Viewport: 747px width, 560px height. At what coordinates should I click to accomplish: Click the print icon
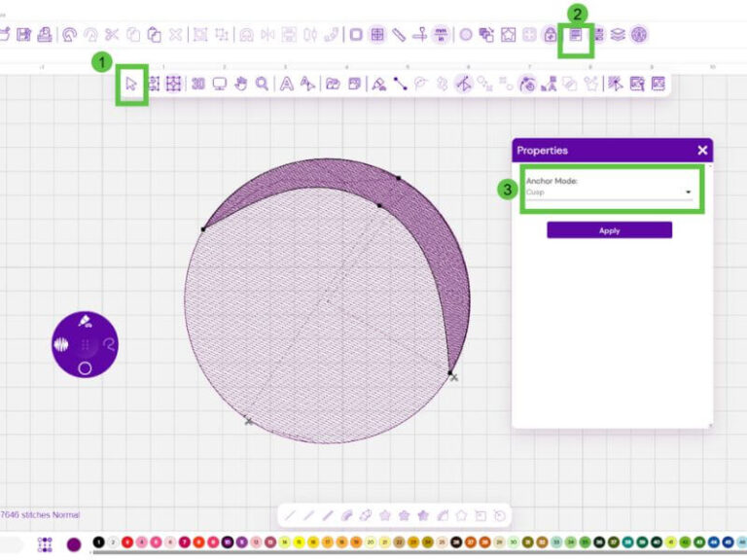[x=45, y=35]
